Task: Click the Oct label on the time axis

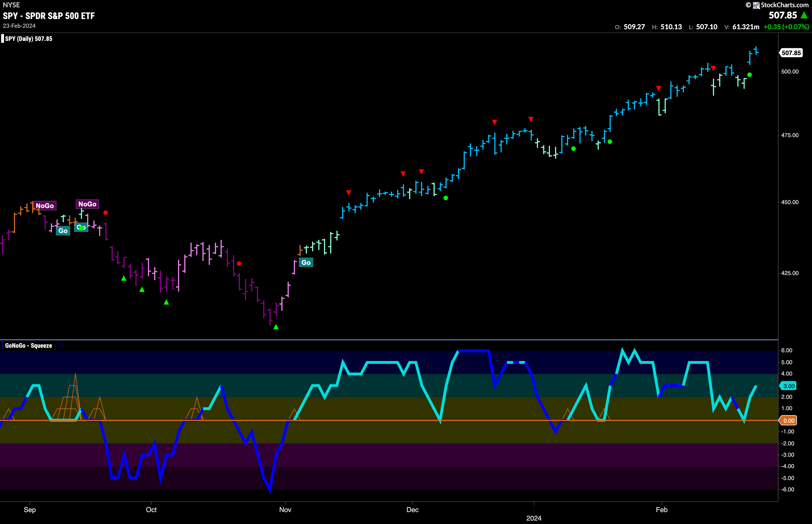Action: 151,510
